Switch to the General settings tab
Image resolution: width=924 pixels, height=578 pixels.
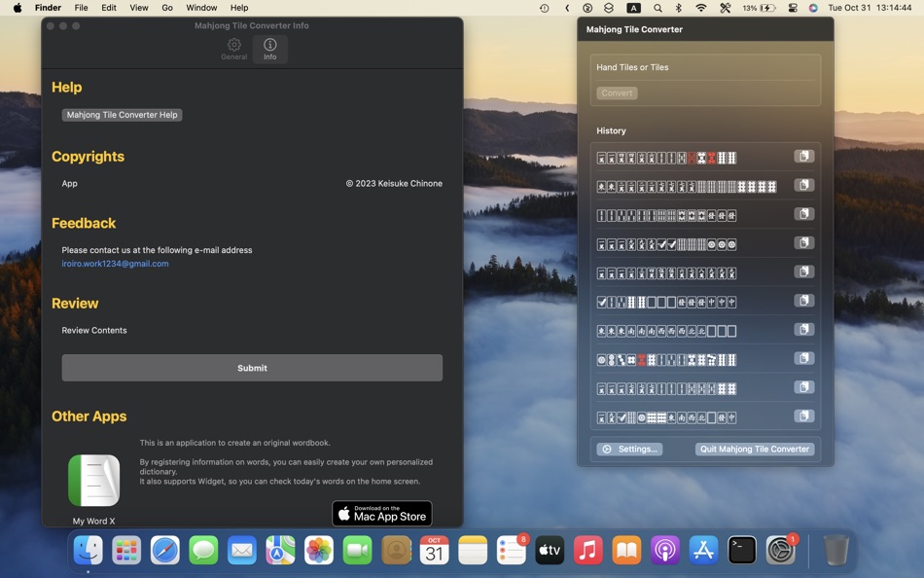[x=234, y=49]
